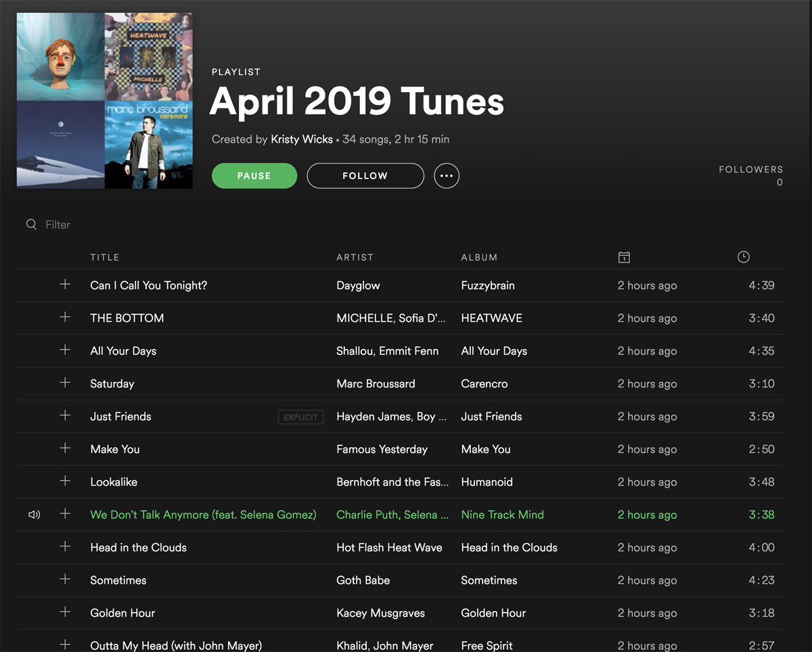Open the three-dot more options menu
Screen dimensions: 812x652
[x=446, y=176]
